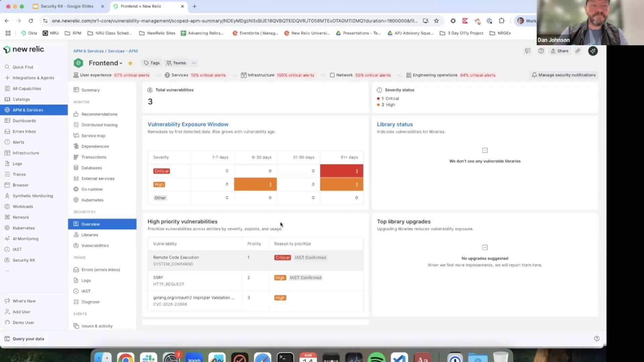Click the favorite star next to Frontend
This screenshot has width=644, height=362.
tap(130, 63)
